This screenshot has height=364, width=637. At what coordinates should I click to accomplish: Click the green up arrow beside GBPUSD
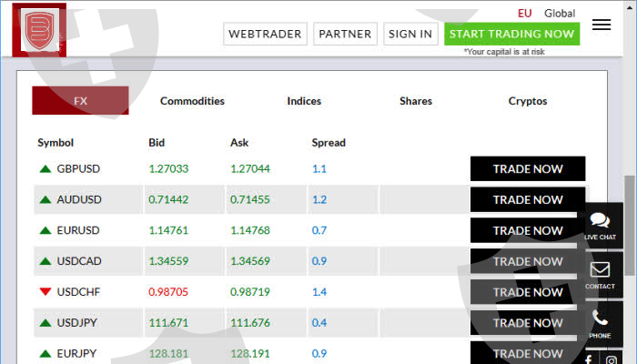click(45, 168)
